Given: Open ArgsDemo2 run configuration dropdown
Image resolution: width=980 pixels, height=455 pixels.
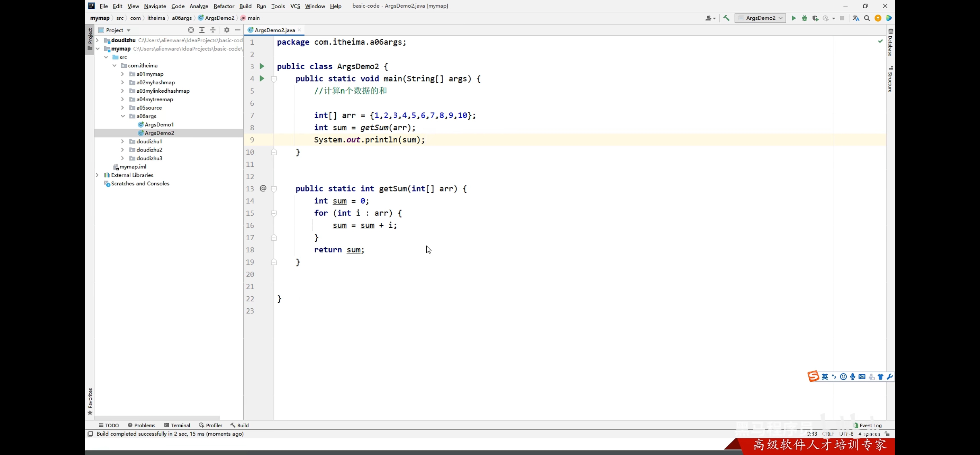Looking at the screenshot, I should [x=760, y=18].
